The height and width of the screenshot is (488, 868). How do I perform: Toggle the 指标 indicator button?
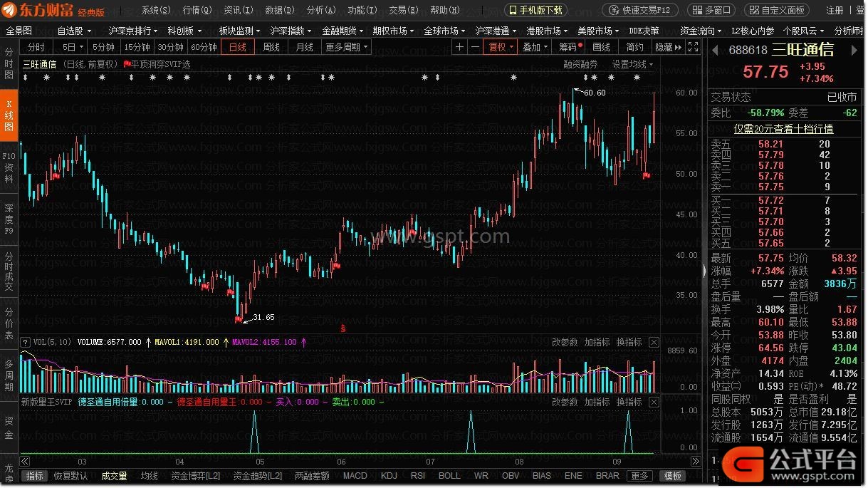click(34, 476)
